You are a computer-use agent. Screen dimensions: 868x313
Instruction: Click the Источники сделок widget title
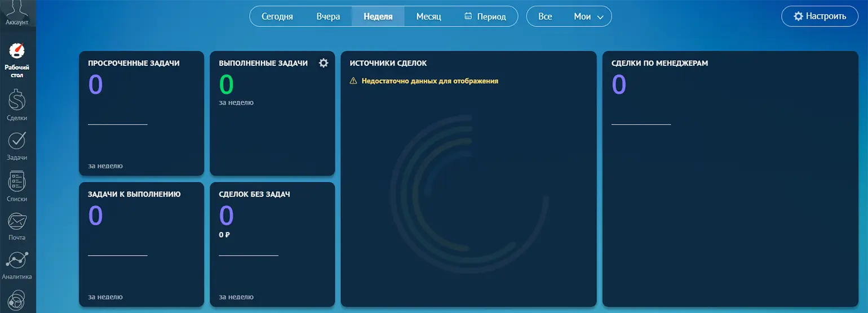(388, 63)
